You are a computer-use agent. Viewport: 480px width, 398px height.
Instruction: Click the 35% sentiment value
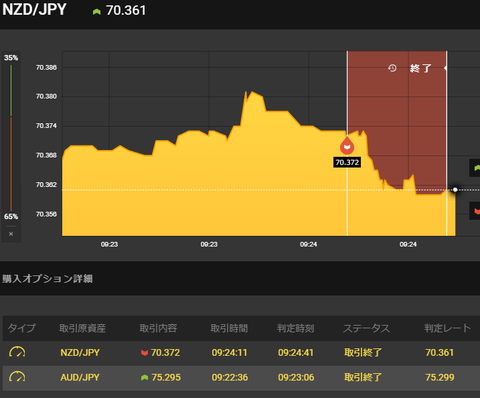point(11,58)
